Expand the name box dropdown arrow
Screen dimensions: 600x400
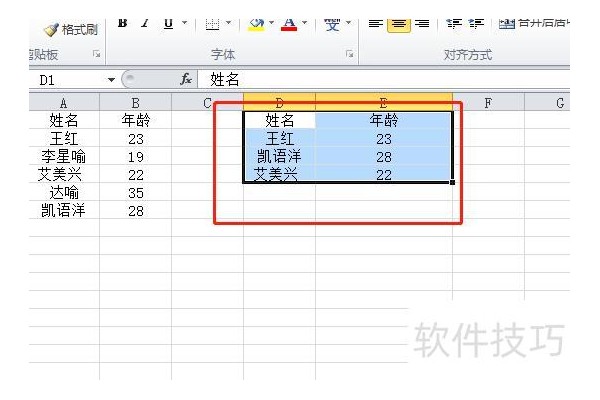111,80
